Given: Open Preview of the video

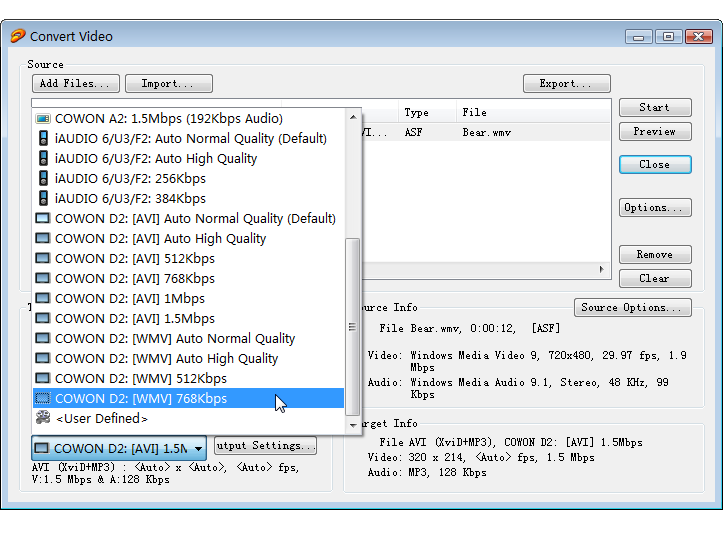Looking at the screenshot, I should point(655,131).
